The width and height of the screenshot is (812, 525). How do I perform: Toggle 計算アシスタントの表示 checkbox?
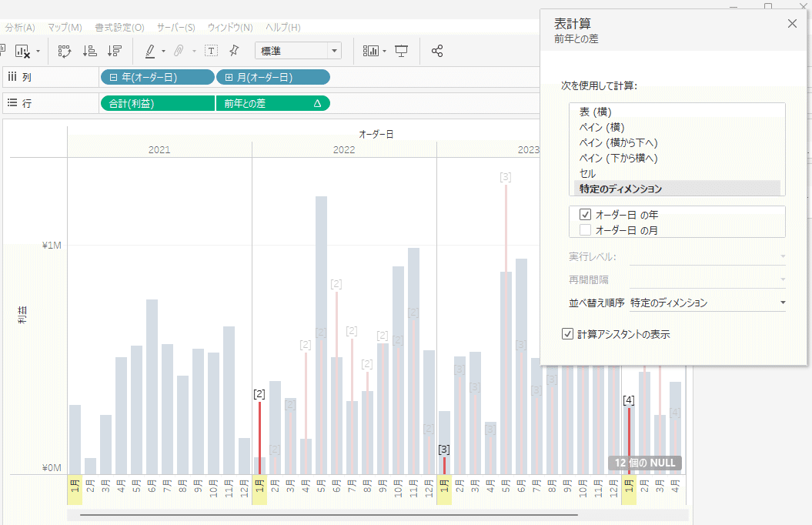click(567, 334)
